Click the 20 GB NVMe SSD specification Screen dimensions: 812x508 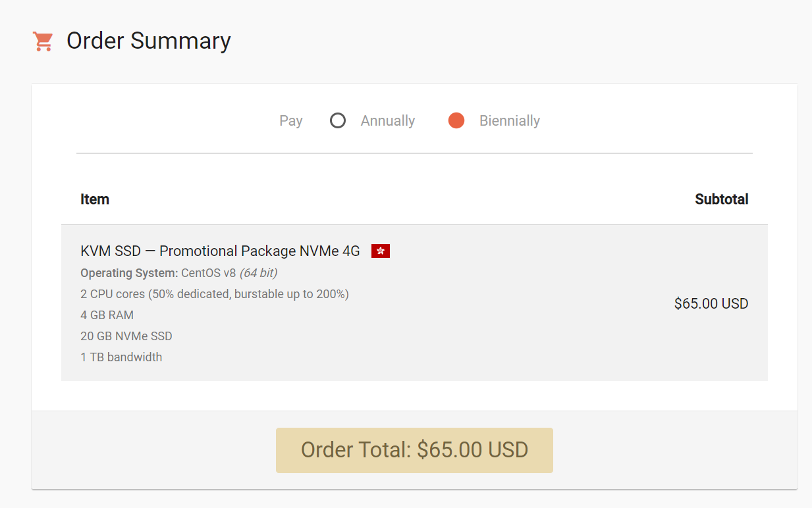click(x=126, y=336)
